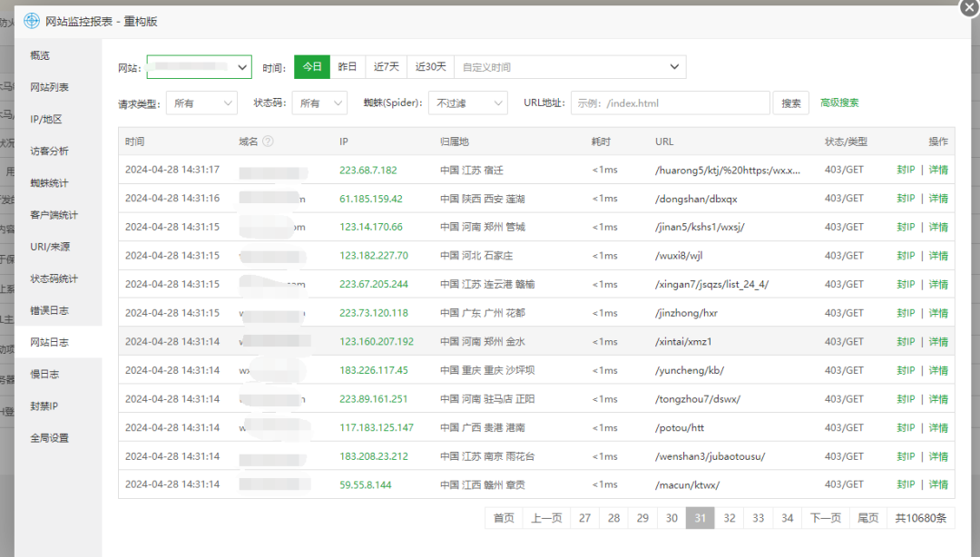Click IP 223.67.205.244
The image size is (980, 557).
(374, 285)
